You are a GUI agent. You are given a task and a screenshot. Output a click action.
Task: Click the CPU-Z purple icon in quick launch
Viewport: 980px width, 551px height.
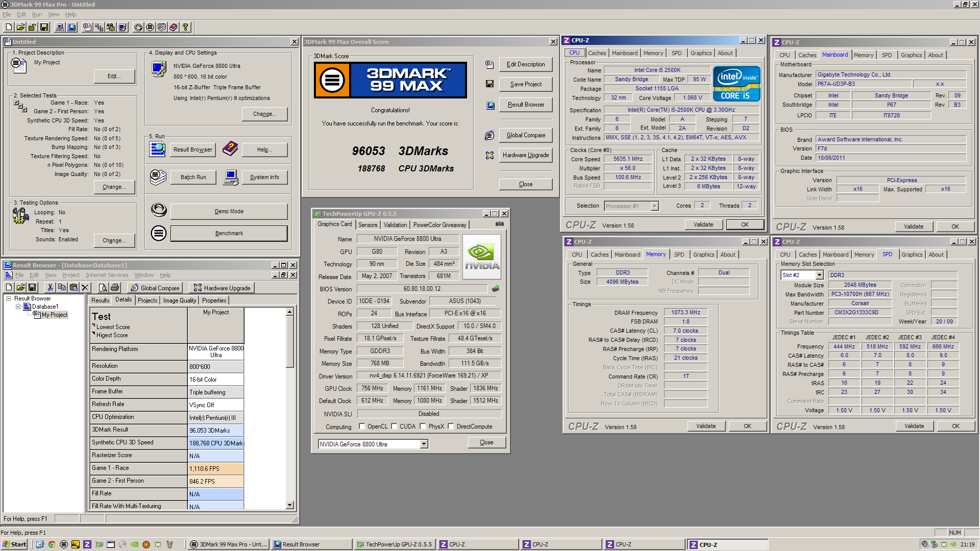click(x=87, y=544)
